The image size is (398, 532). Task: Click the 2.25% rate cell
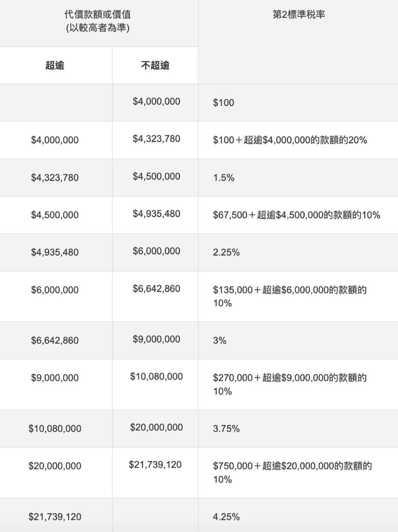[226, 252]
